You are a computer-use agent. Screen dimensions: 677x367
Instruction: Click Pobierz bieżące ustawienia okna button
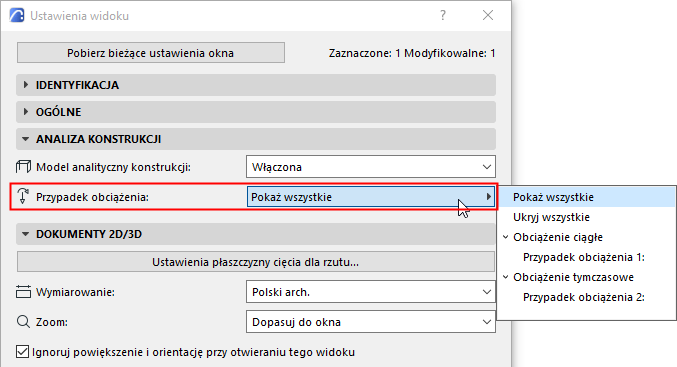point(151,53)
